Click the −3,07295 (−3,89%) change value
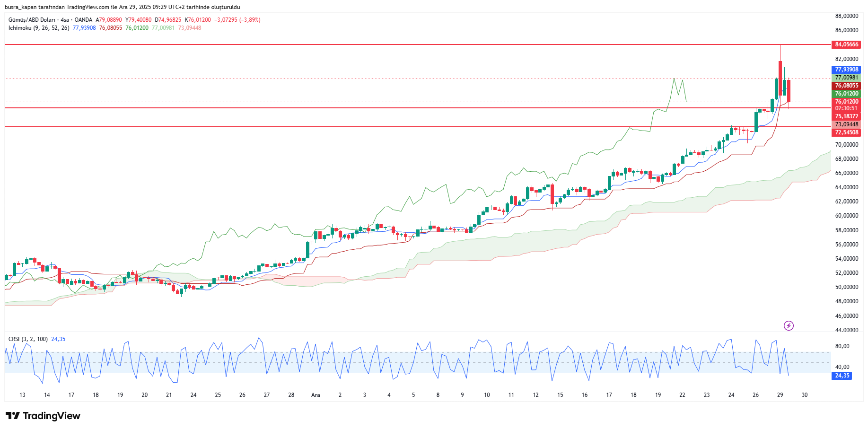 [237, 20]
